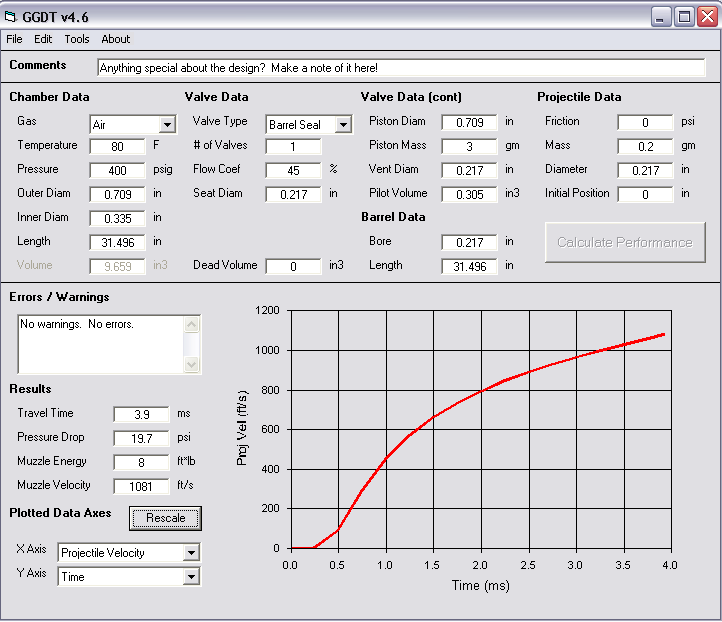Open the Tools menu
Viewport: 722px width, 622px height.
(x=77, y=39)
